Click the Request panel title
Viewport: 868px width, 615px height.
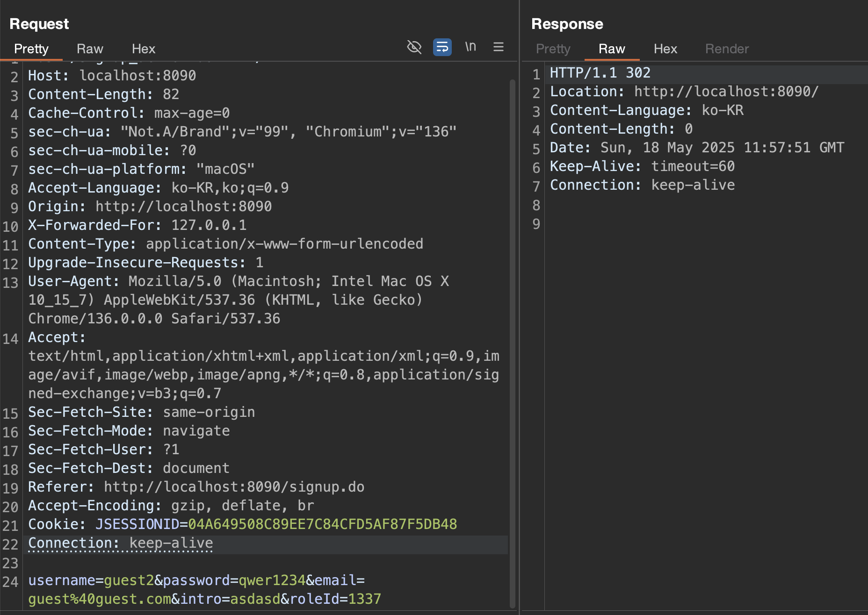pyautogui.click(x=39, y=24)
